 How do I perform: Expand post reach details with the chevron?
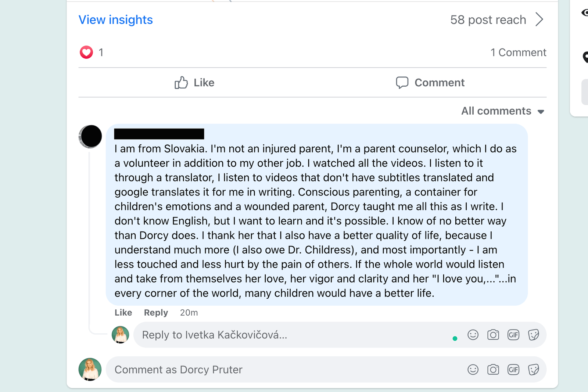tap(539, 19)
